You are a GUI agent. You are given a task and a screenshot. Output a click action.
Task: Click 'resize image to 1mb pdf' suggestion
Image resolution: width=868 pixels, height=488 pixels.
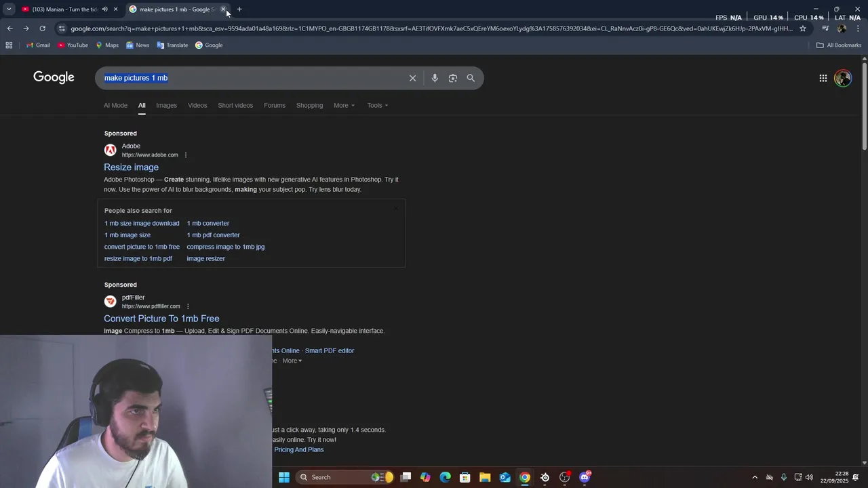click(138, 258)
